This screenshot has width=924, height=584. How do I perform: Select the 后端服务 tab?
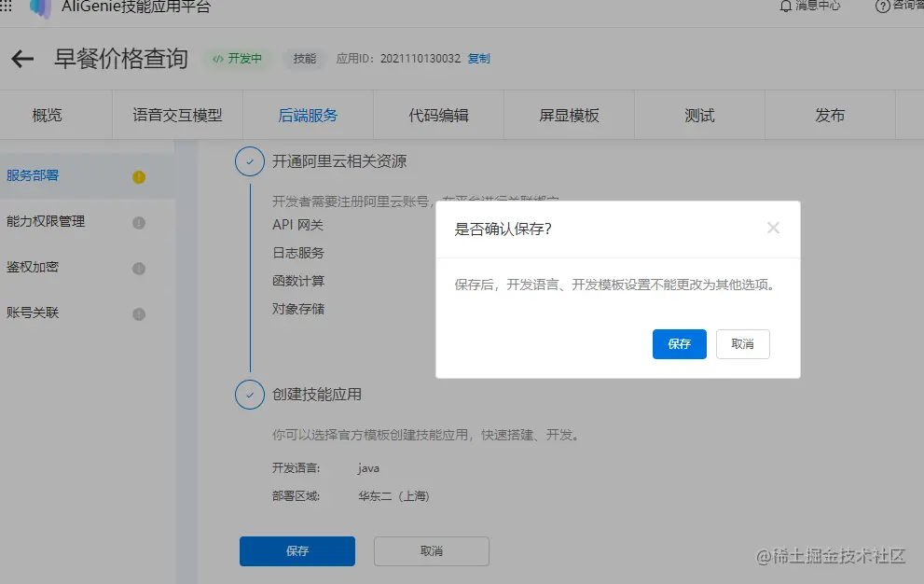click(309, 115)
